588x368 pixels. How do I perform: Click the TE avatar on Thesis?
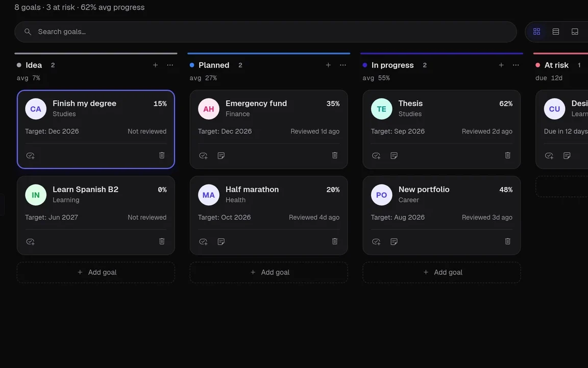click(x=381, y=109)
